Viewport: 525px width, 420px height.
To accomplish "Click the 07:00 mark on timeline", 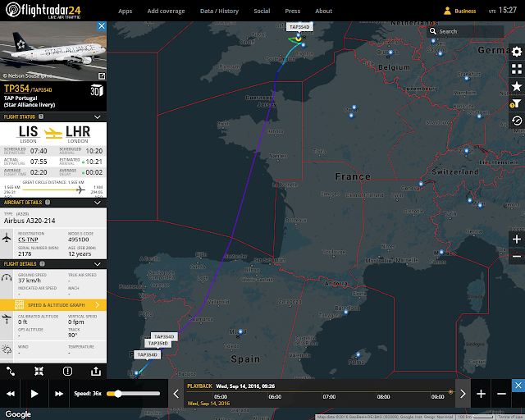I will [329, 396].
